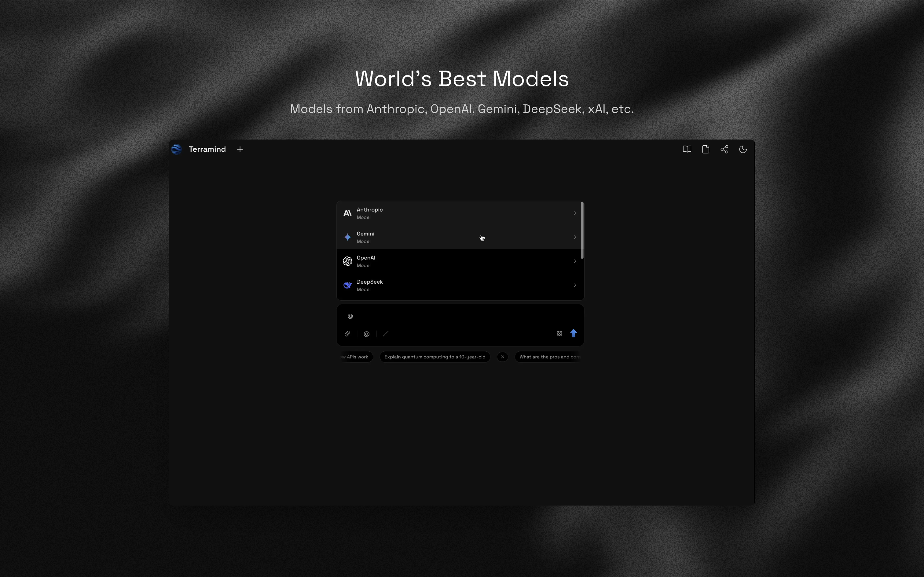This screenshot has height=577, width=924.
Task: Click the slash command icon
Action: pos(386,334)
